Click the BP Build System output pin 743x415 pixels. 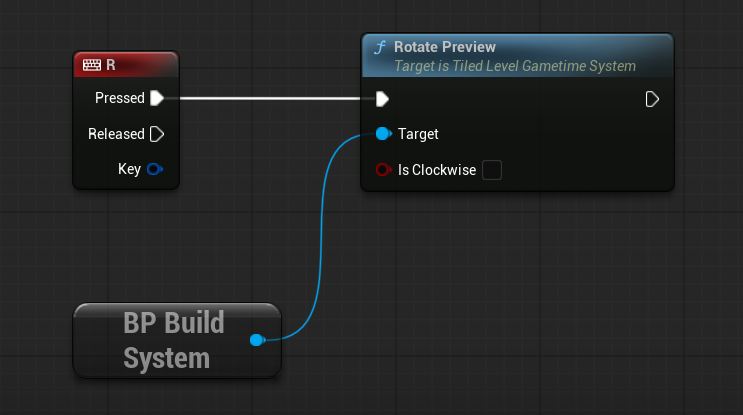tap(256, 340)
